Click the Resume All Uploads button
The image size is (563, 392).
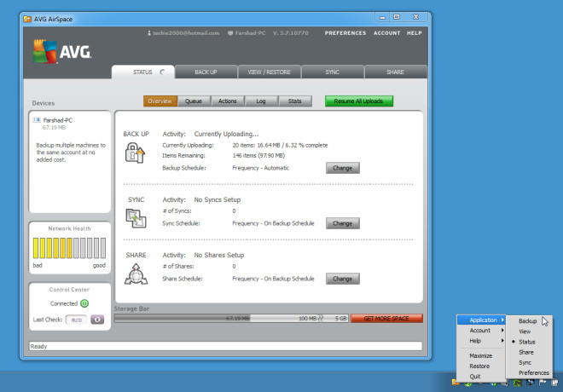coord(359,101)
